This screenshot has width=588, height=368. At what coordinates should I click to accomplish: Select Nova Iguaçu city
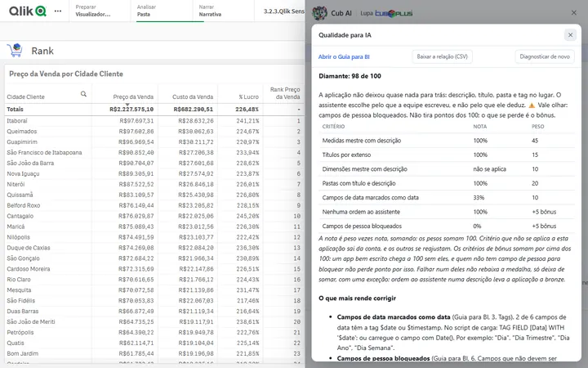pos(23,173)
